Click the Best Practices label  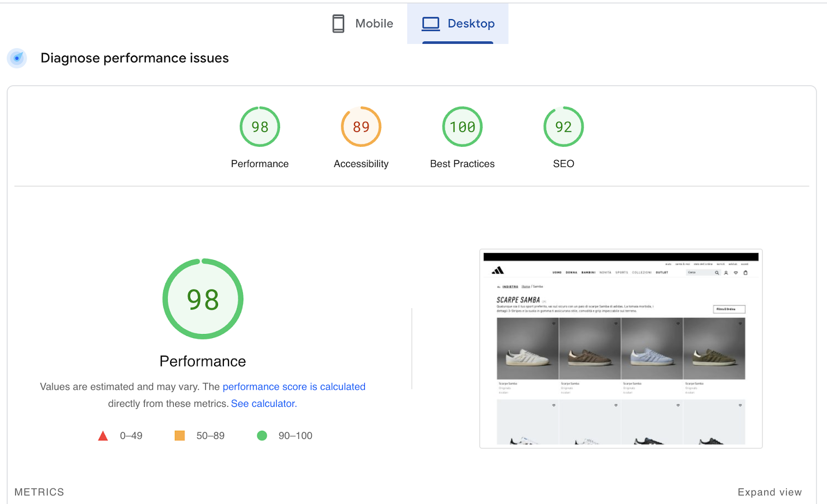tap(463, 164)
